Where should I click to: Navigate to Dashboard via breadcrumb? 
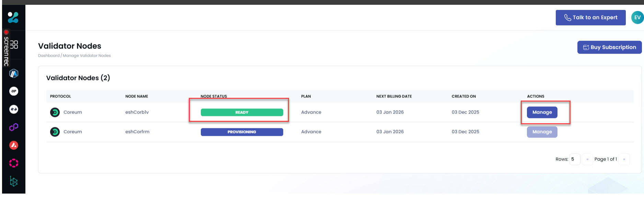click(x=49, y=56)
